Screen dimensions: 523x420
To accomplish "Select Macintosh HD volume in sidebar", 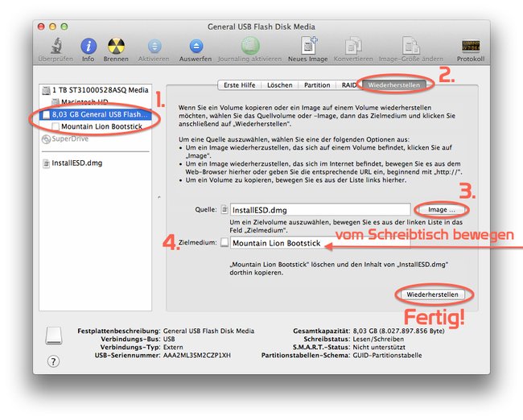I will click(96, 102).
